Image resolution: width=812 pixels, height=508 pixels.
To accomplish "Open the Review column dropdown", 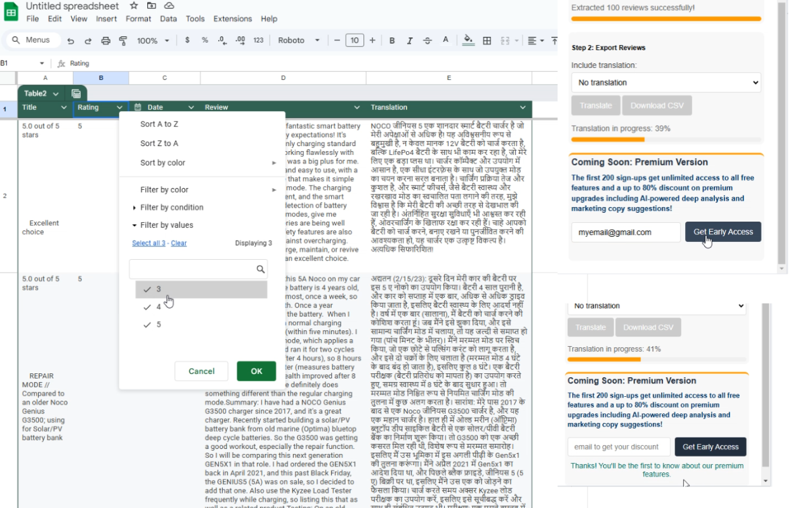I will coord(357,108).
